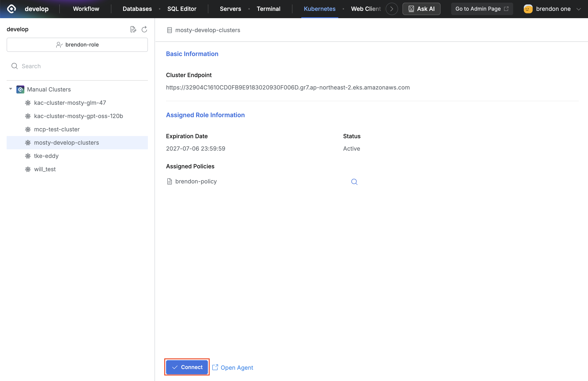588x381 pixels.
Task: Click the brendon one avatar icon
Action: [x=528, y=9]
